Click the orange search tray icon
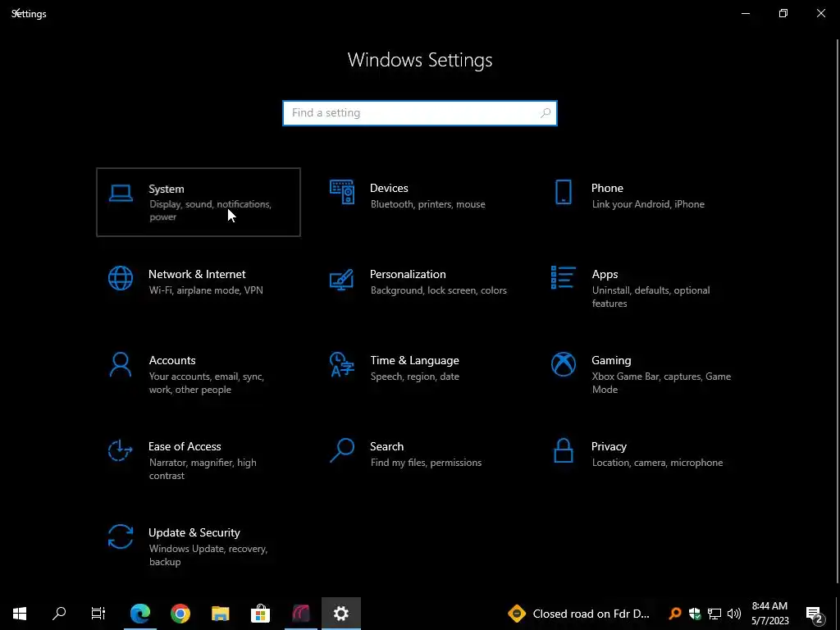The height and width of the screenshot is (630, 840). pos(675,614)
